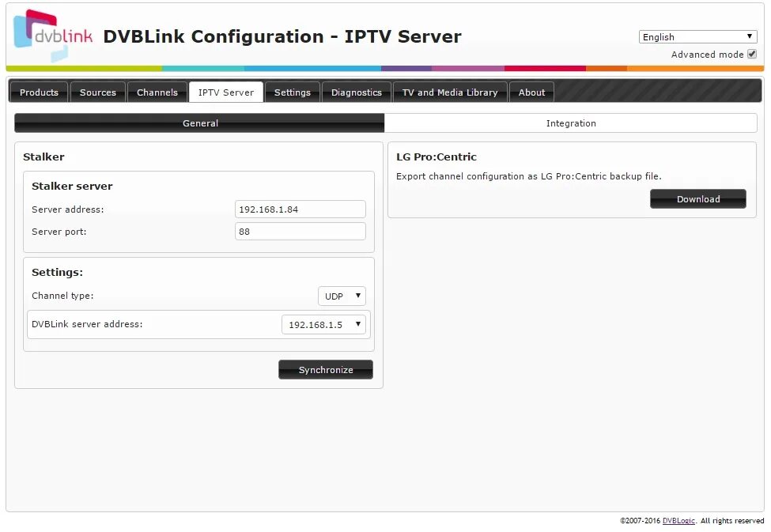Image resolution: width=771 pixels, height=532 pixels.
Task: Click the Channel type label
Action: (x=62, y=296)
